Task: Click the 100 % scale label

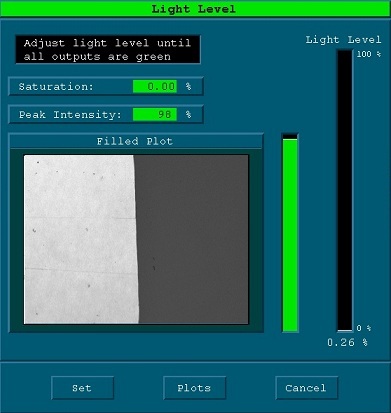Action: point(369,54)
